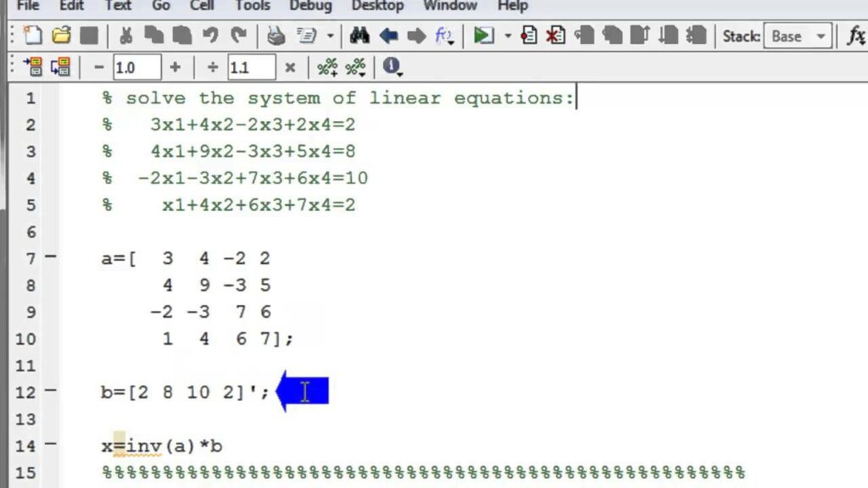This screenshot has width=868, height=488.
Task: Cut selected code using the scissors icon
Action: 127,36
